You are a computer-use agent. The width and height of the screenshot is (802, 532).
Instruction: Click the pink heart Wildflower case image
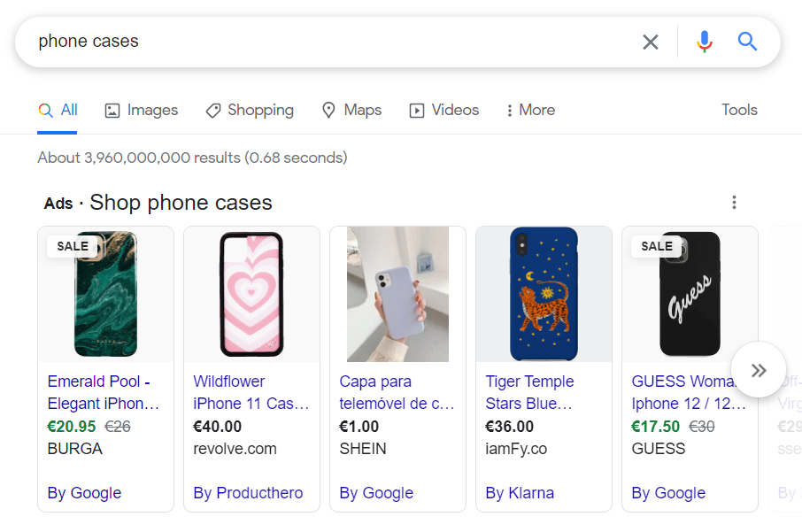[251, 294]
